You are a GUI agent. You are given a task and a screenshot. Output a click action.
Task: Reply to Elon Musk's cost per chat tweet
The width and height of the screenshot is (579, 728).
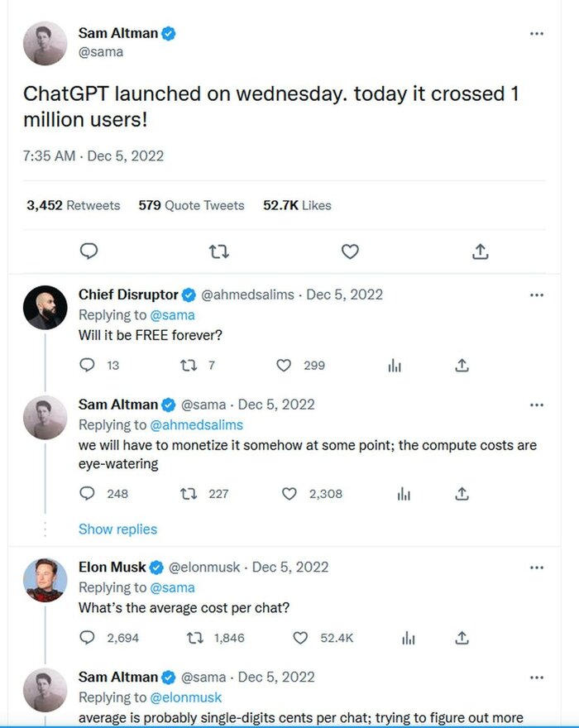pos(88,638)
